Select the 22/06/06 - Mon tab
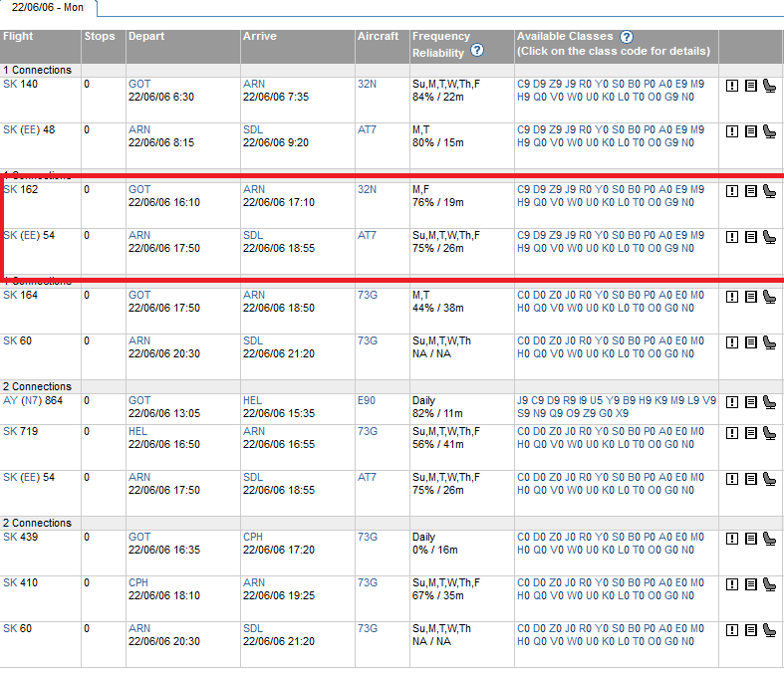 (48, 8)
